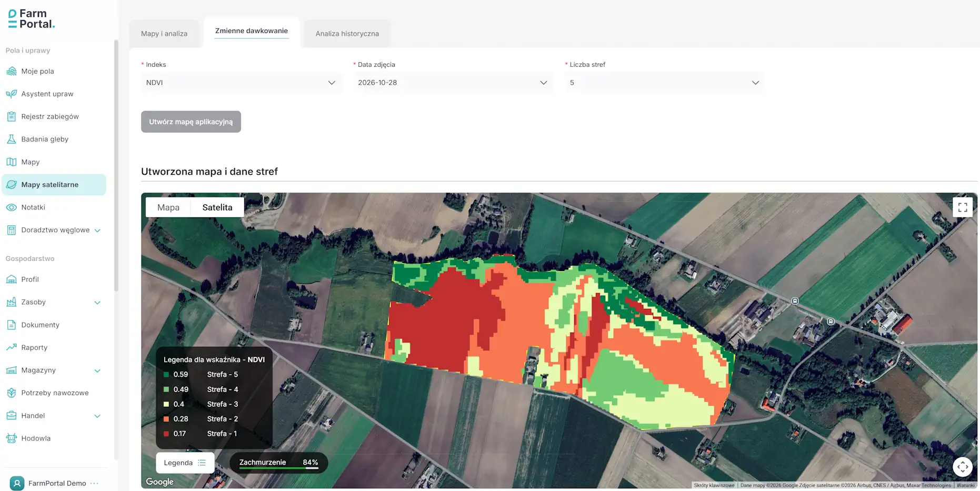The width and height of the screenshot is (980, 491).
Task: Expand the Handel submenu chevron
Action: [x=97, y=416]
